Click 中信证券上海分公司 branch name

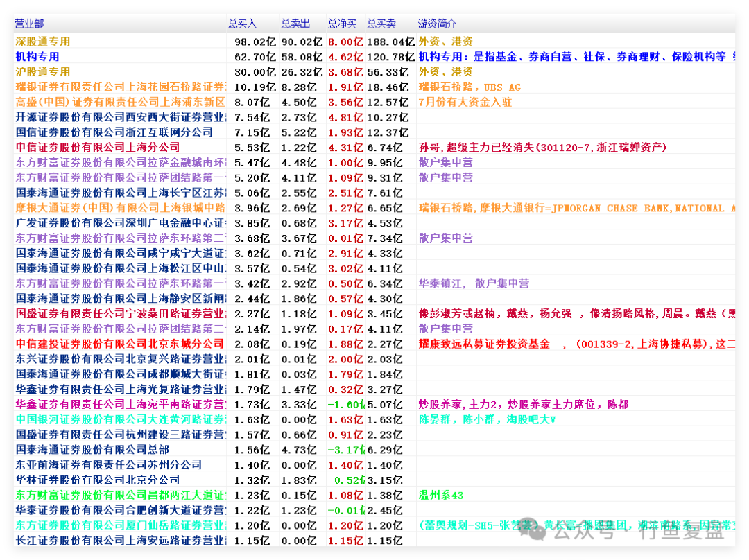tap(98, 147)
